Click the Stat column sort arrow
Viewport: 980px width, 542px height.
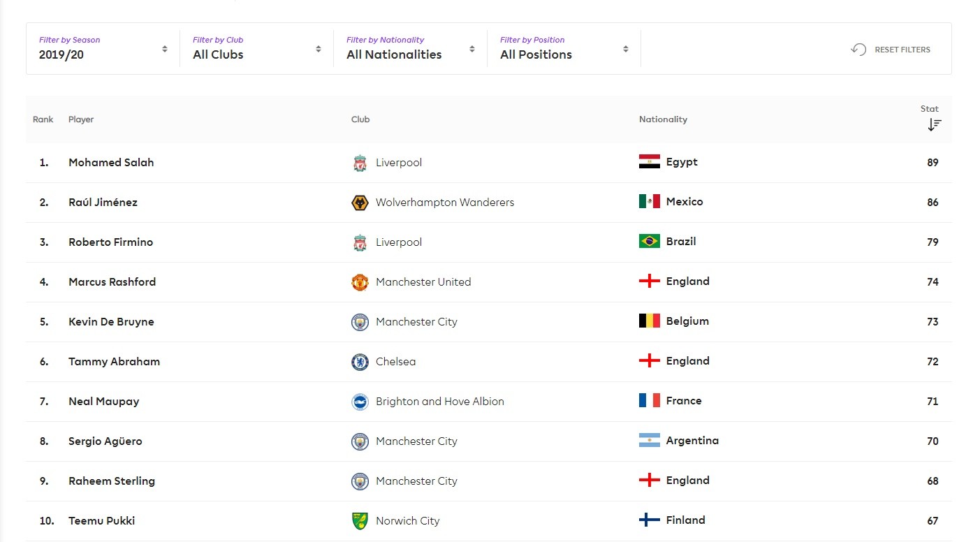point(934,124)
